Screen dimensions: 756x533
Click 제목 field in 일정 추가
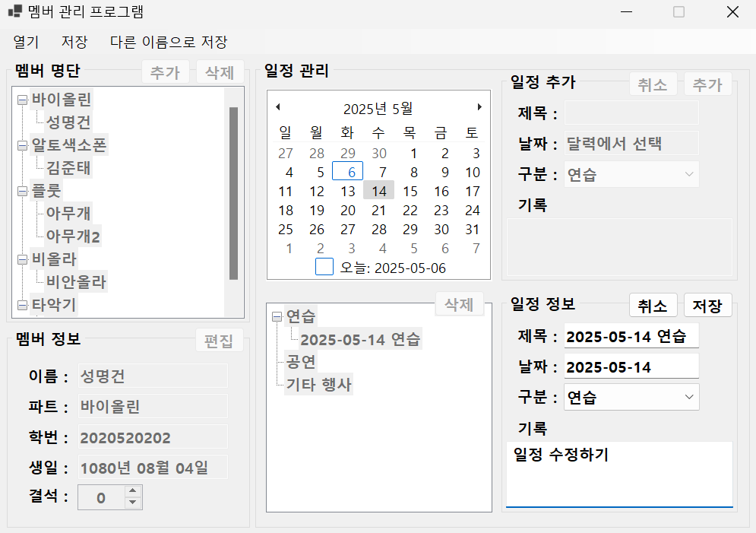pyautogui.click(x=631, y=113)
